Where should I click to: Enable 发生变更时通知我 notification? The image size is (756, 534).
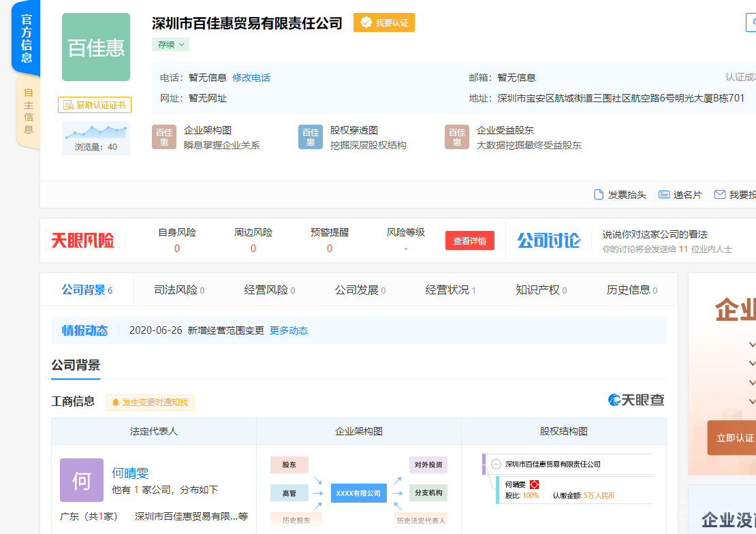pos(150,403)
